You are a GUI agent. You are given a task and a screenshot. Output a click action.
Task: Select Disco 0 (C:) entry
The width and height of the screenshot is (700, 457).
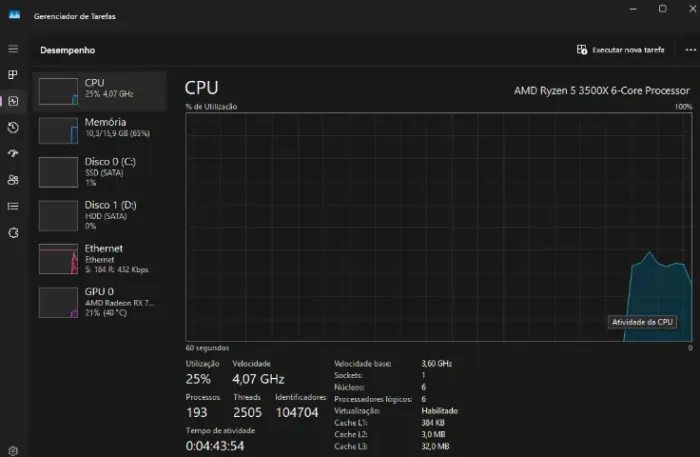(100, 172)
